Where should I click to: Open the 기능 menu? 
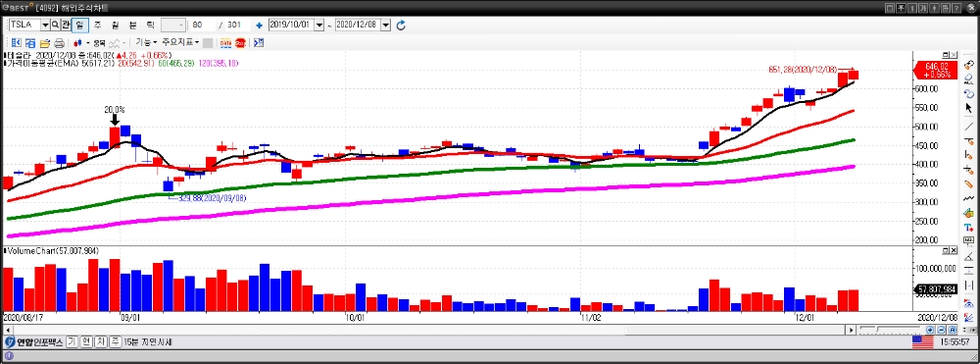tap(147, 42)
